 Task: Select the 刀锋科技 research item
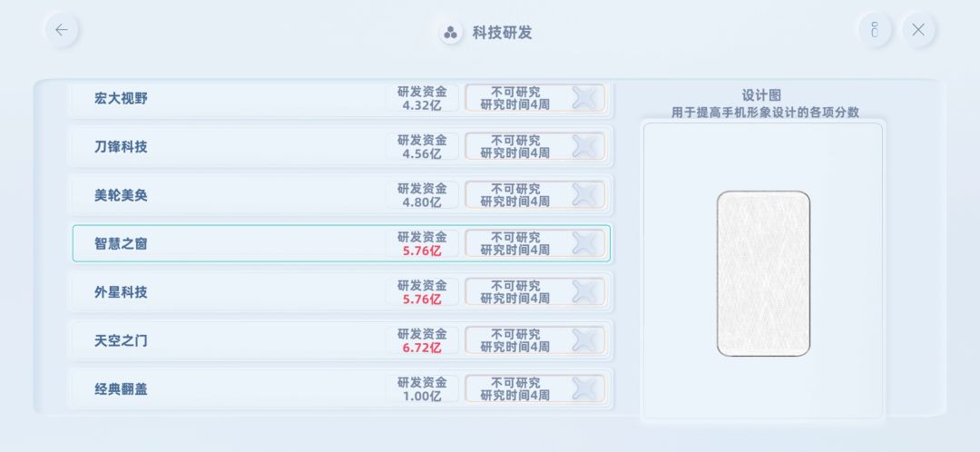click(x=341, y=146)
